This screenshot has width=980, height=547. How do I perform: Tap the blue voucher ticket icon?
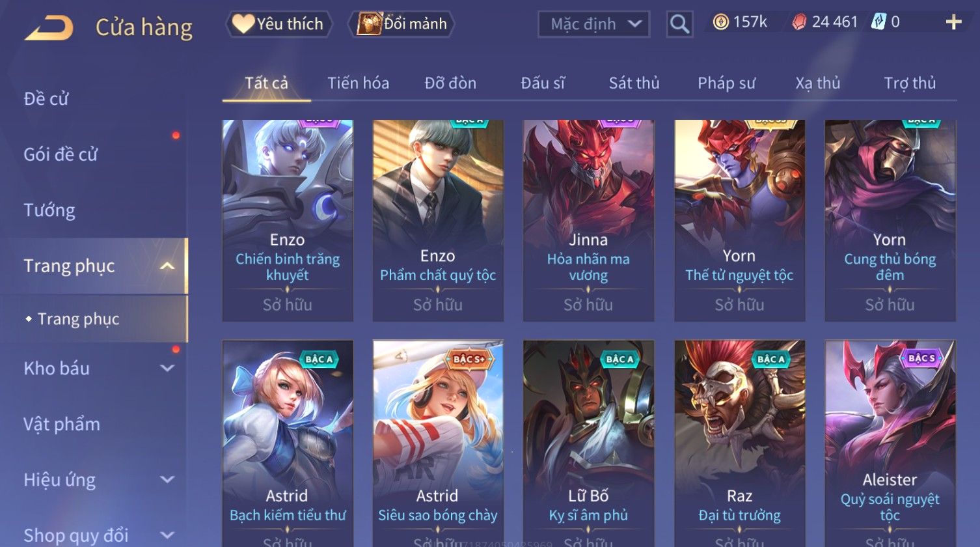(x=878, y=23)
